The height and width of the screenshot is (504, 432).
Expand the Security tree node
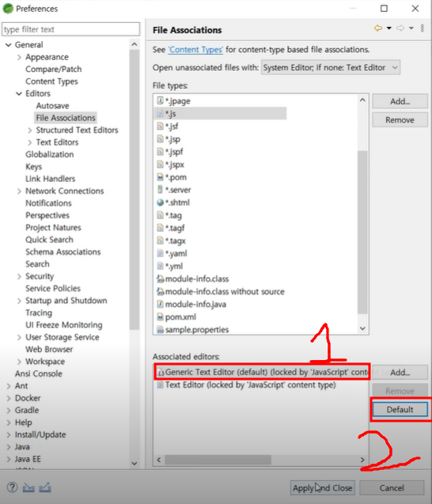(x=19, y=276)
